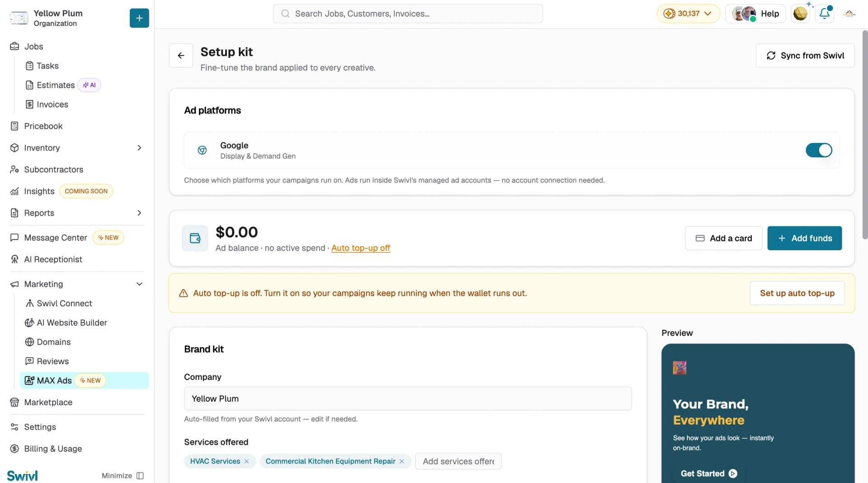Image resolution: width=868 pixels, height=483 pixels.
Task: Focus the search jobs, customers, invoices field
Action: pyautogui.click(x=408, y=14)
